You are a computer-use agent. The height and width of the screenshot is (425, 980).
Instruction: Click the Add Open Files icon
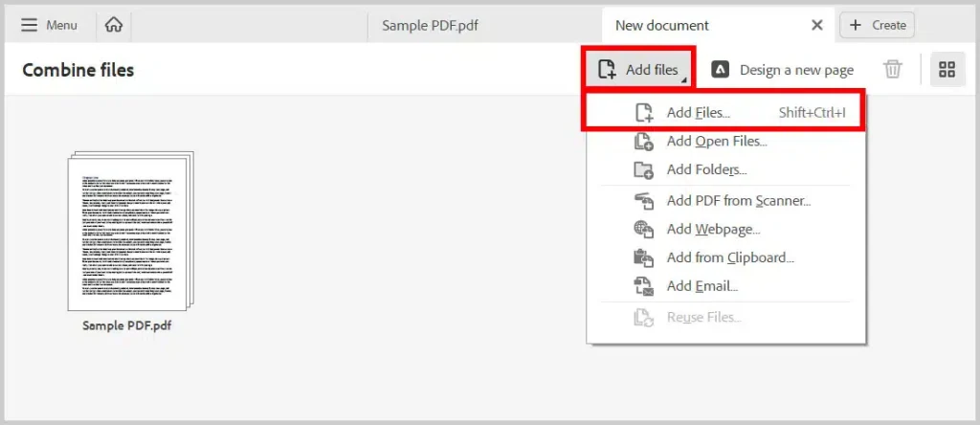click(x=644, y=142)
